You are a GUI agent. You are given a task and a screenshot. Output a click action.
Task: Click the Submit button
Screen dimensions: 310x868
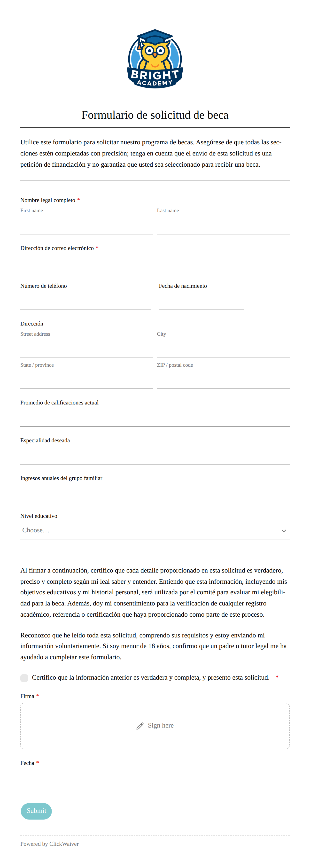(36, 811)
